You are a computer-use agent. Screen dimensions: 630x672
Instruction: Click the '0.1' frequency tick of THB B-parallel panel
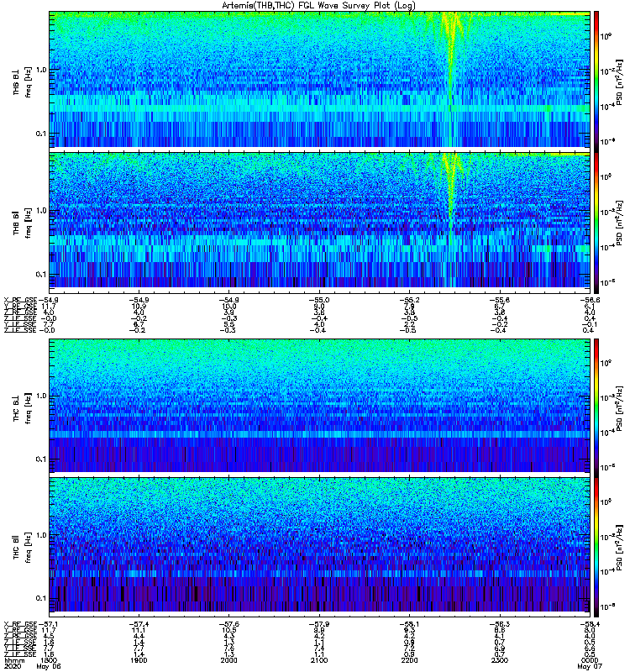click(41, 275)
